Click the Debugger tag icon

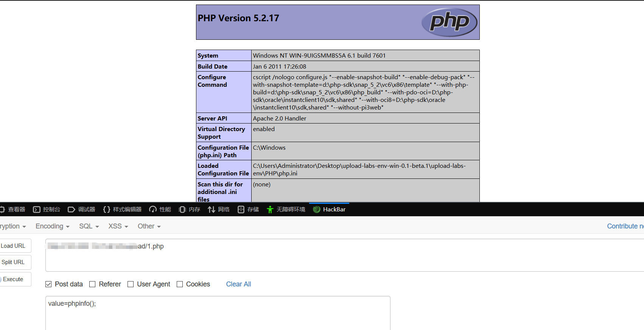tap(71, 210)
